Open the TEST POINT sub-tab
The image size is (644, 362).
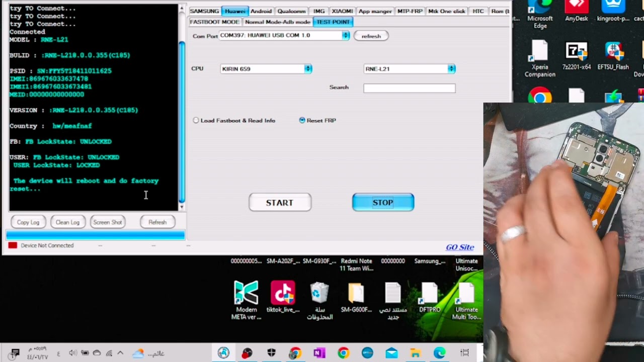333,22
